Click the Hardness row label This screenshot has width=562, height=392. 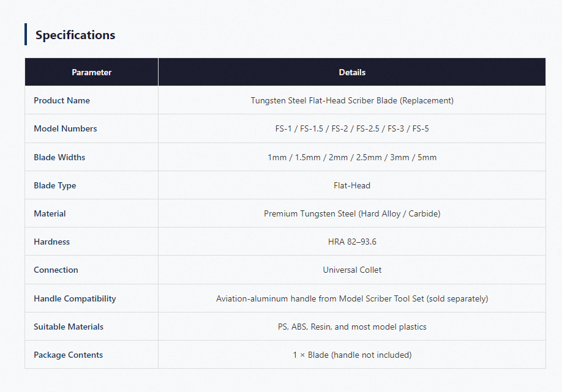pyautogui.click(x=51, y=242)
